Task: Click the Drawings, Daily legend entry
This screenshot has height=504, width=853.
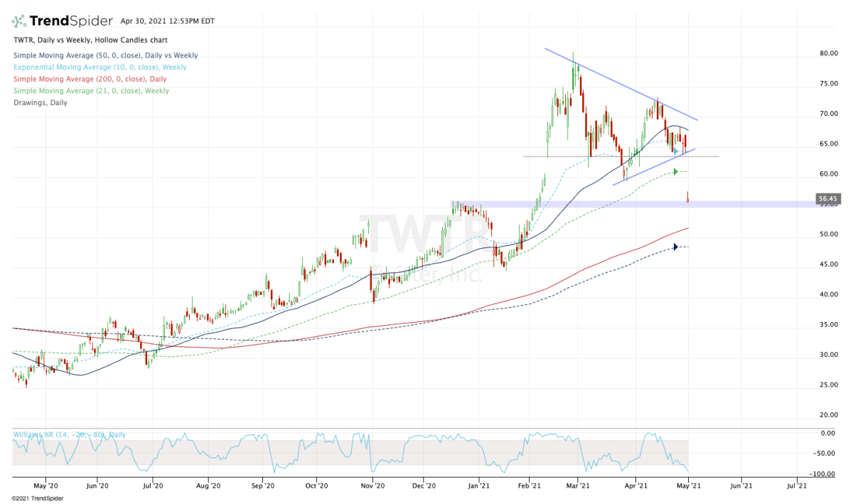Action: (x=40, y=103)
